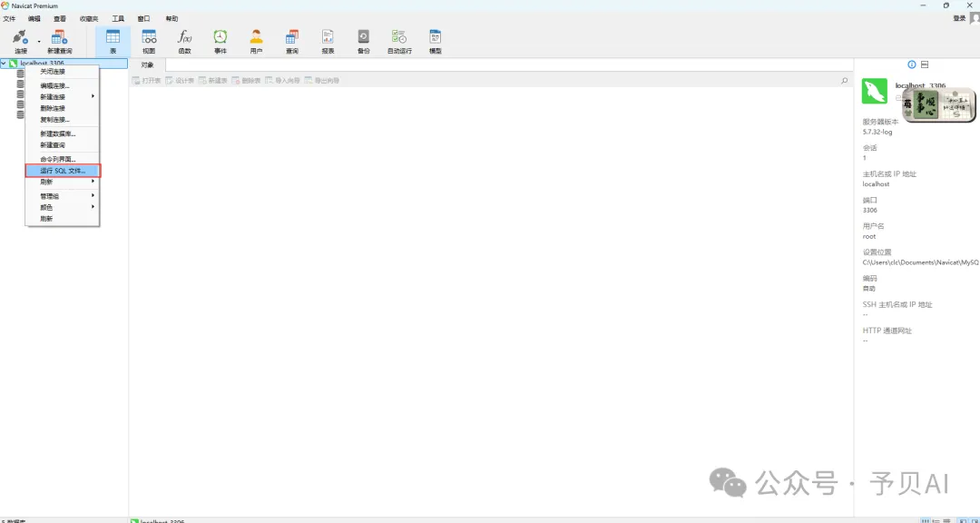Choose 删除连接 from the context menu
The image size is (980, 523).
(x=62, y=108)
